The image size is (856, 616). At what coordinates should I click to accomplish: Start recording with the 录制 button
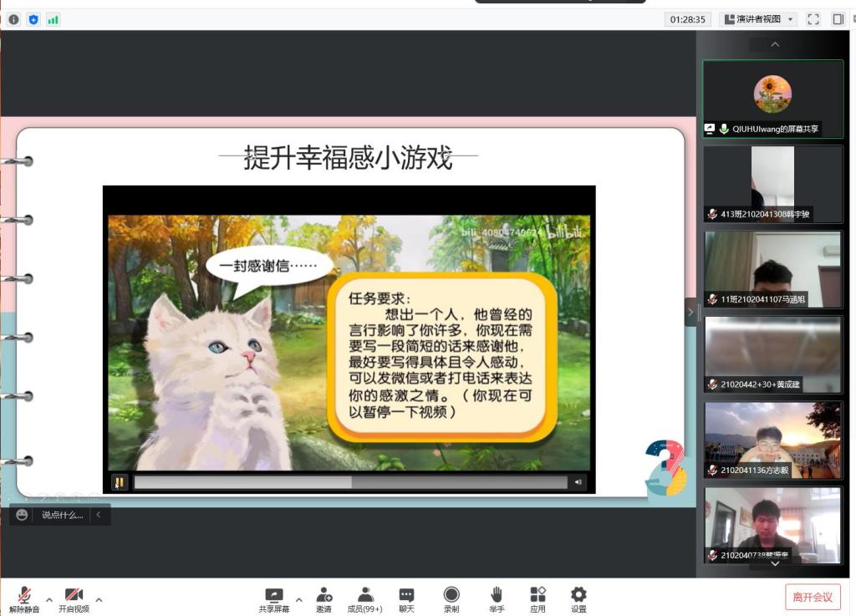pyautogui.click(x=451, y=598)
